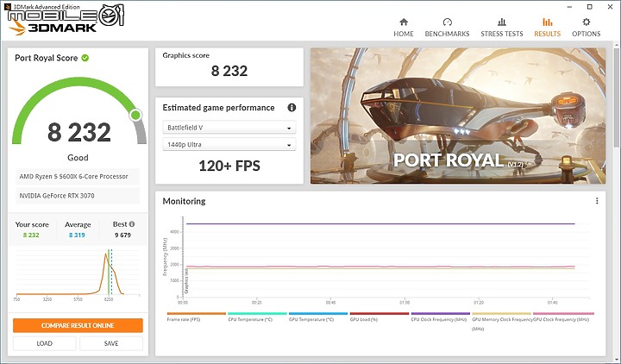Click the Estimated game performance heading
Viewport: 621px width, 364px height.
(218, 108)
